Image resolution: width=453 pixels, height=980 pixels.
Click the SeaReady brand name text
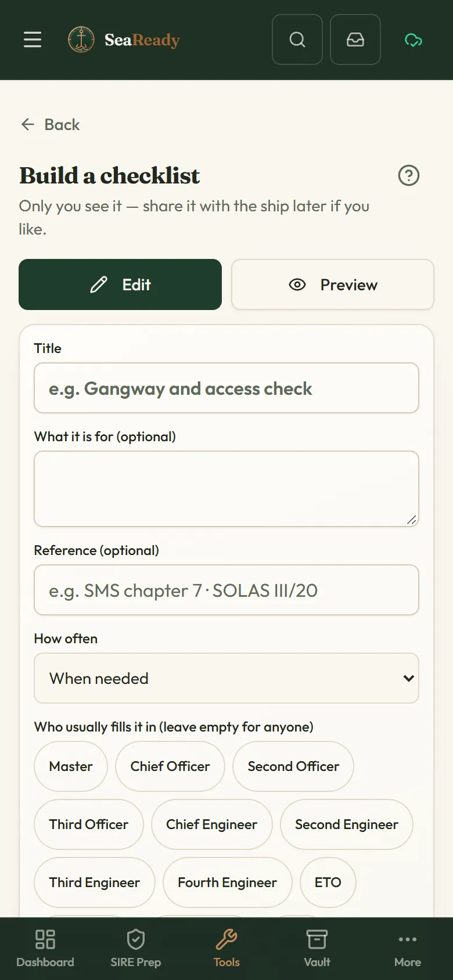click(x=142, y=40)
